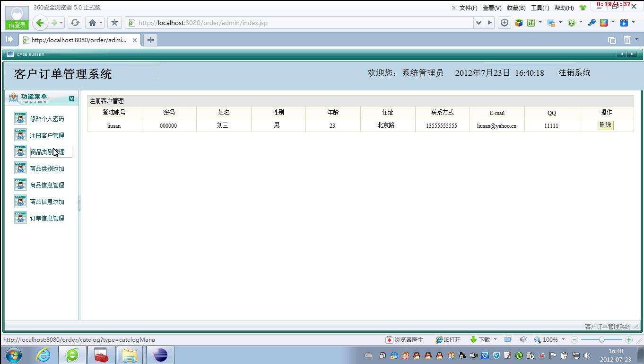
Task: Open 修改个人密码 in the sidebar
Action: pos(47,119)
